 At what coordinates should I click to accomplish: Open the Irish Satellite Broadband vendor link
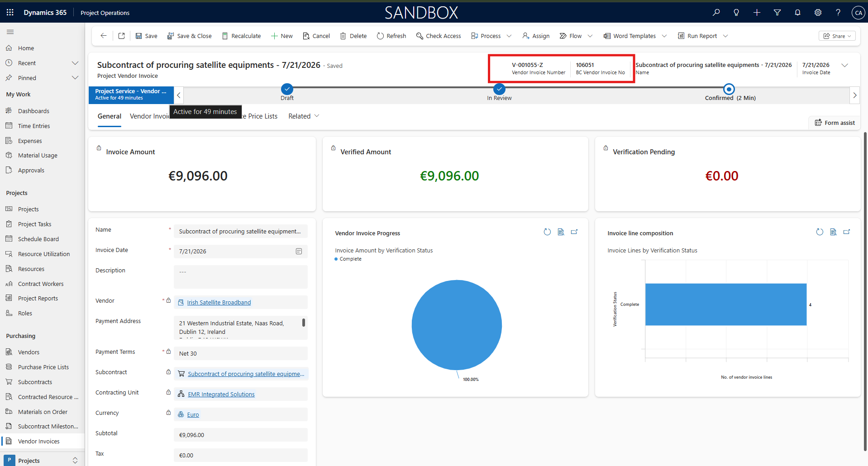pyautogui.click(x=219, y=303)
